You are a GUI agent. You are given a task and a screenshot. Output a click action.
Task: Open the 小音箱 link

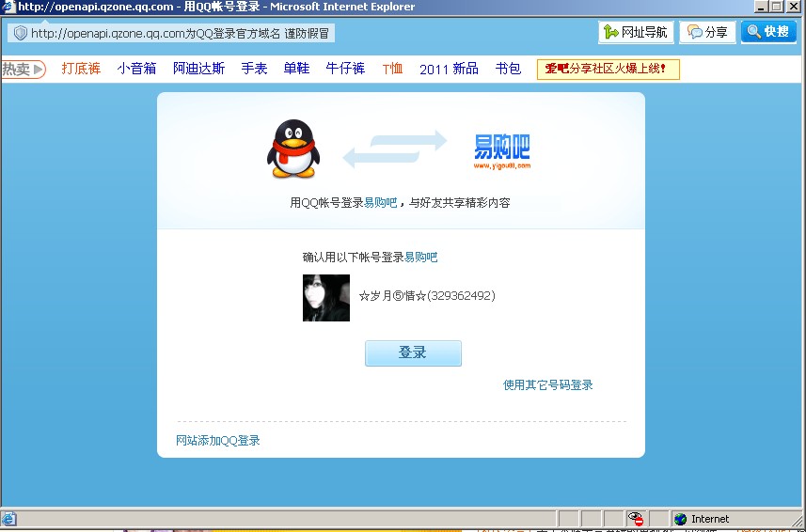136,69
